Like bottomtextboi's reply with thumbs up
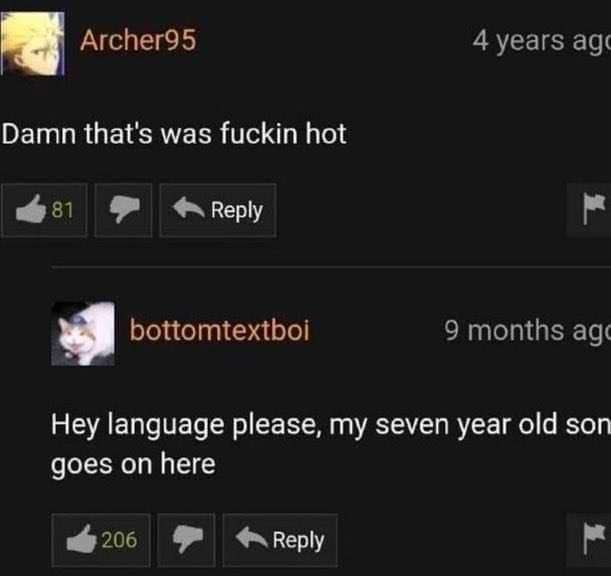 pyautogui.click(x=101, y=540)
